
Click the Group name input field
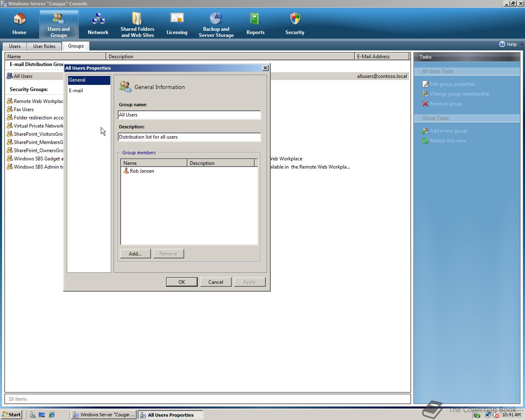point(189,115)
